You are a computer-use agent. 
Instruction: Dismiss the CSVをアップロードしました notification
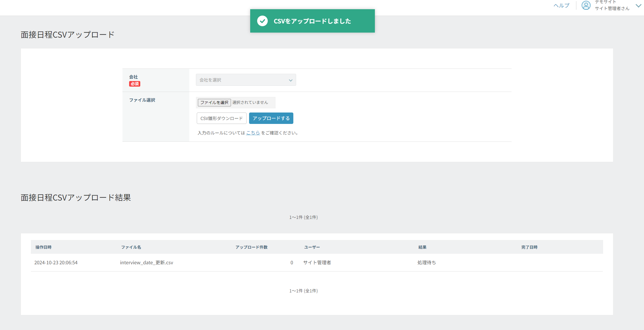(312, 21)
